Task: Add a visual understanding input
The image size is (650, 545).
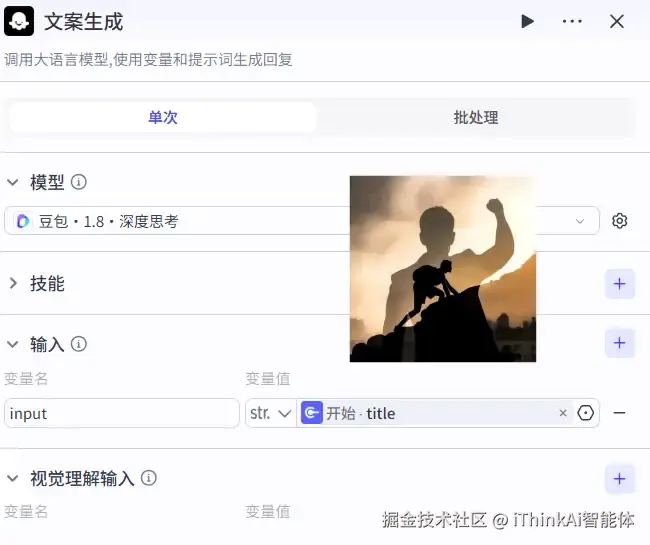Action: (620, 479)
